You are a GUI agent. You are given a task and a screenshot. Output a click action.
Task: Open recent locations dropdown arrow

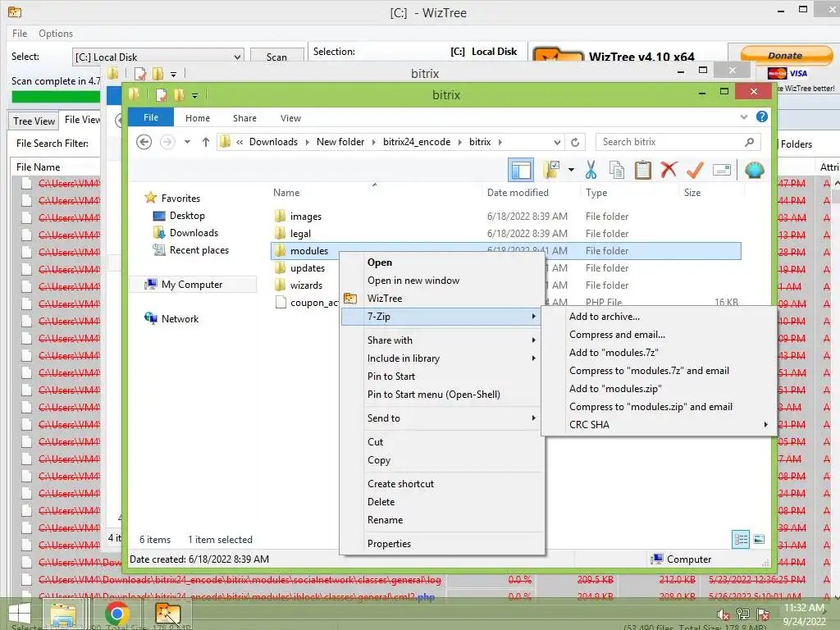coord(187,142)
